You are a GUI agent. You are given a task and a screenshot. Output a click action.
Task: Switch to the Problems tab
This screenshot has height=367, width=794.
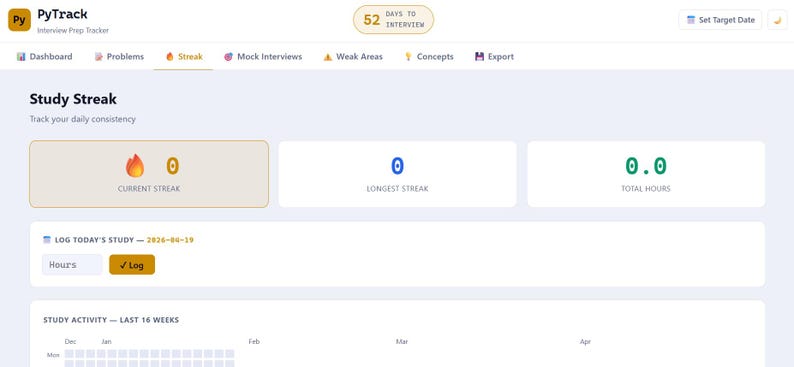click(120, 57)
